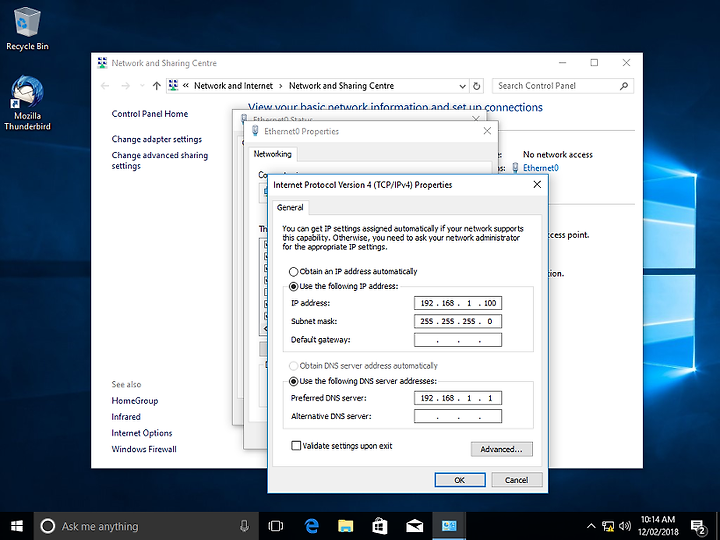The image size is (720, 540).
Task: Click the microphone icon in search box
Action: [244, 526]
